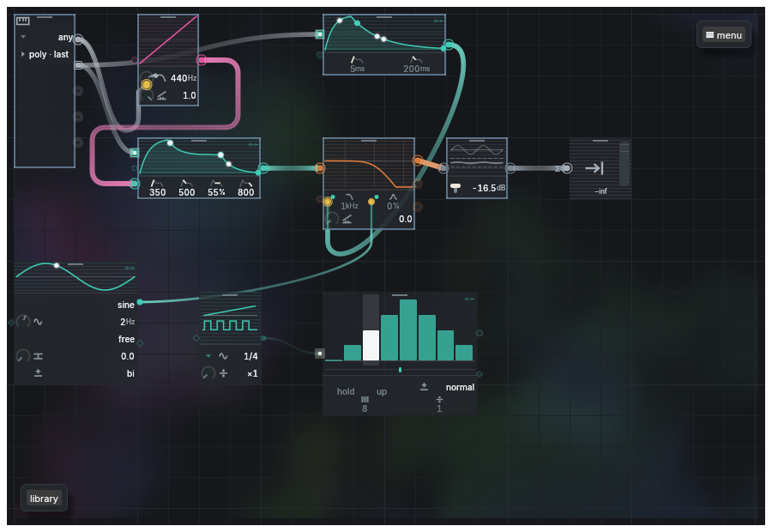Click the ADSR sustain stage icon
This screenshot has width=772, height=532.
215,184
